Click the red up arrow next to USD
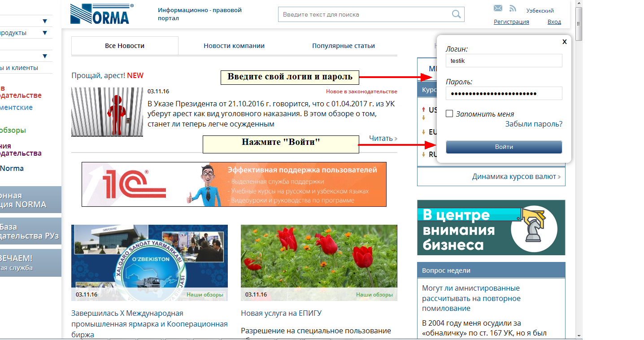 [423, 109]
